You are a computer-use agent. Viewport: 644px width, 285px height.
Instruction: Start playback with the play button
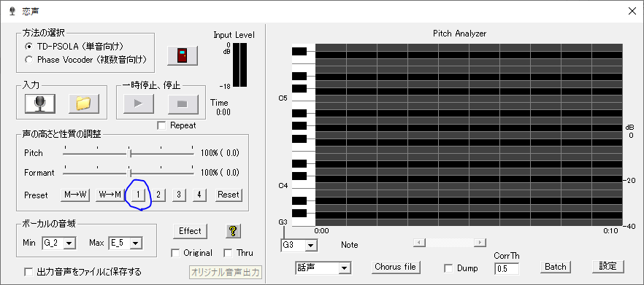pos(139,104)
